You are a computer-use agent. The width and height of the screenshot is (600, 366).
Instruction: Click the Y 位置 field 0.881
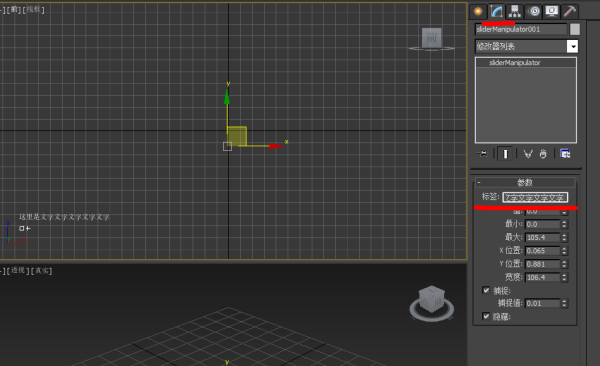tap(543, 264)
